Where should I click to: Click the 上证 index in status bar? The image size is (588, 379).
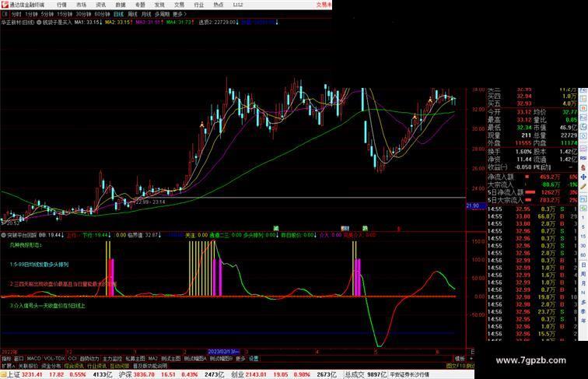coord(13,374)
